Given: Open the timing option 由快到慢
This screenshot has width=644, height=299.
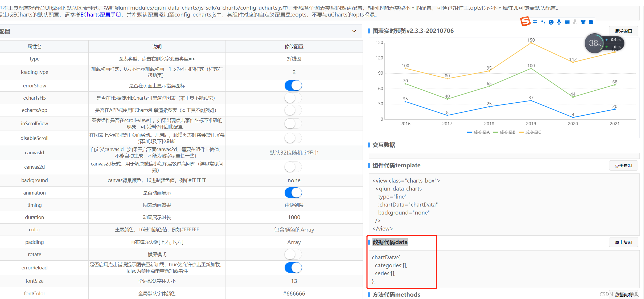Looking at the screenshot, I should click(x=294, y=205).
